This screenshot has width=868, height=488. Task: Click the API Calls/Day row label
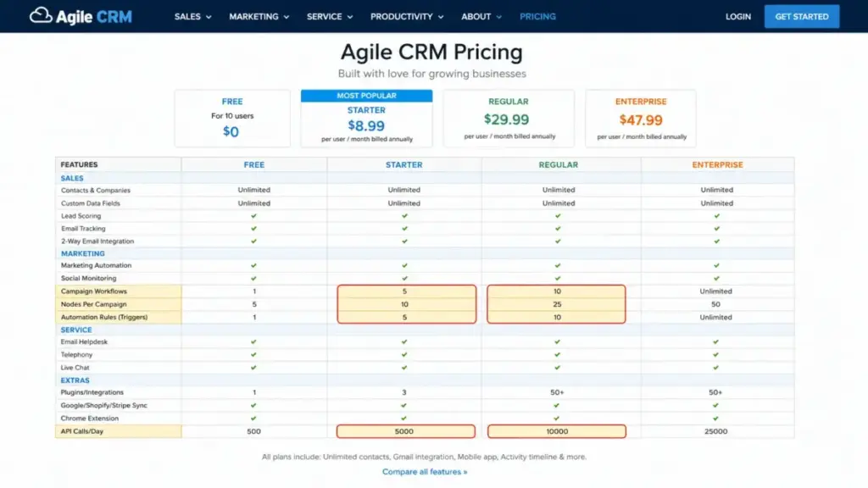coord(82,431)
